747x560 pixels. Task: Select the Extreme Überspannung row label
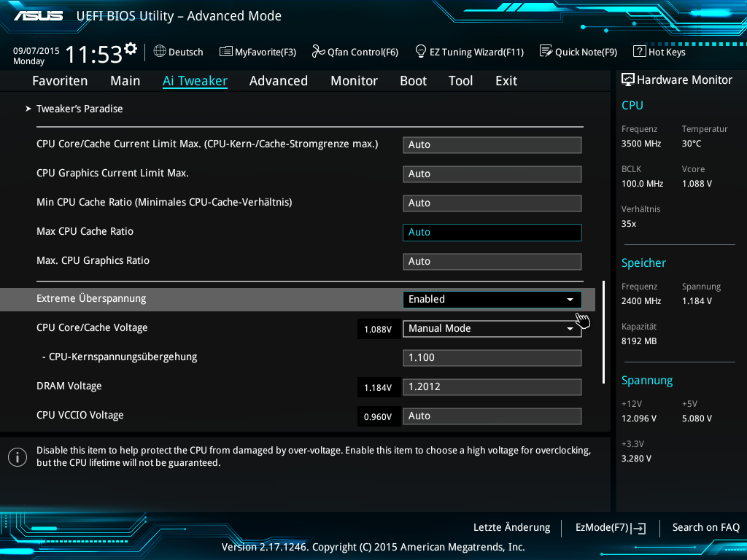(x=91, y=298)
